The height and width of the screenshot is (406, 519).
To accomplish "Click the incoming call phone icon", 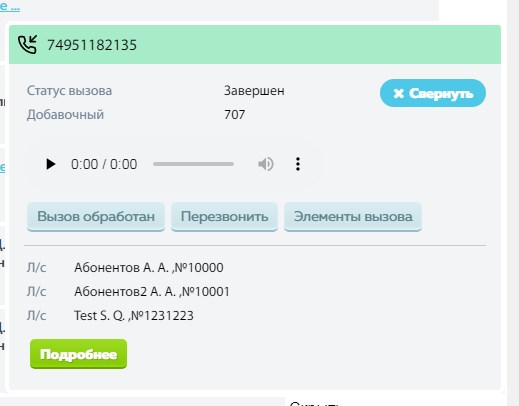I will [27, 45].
